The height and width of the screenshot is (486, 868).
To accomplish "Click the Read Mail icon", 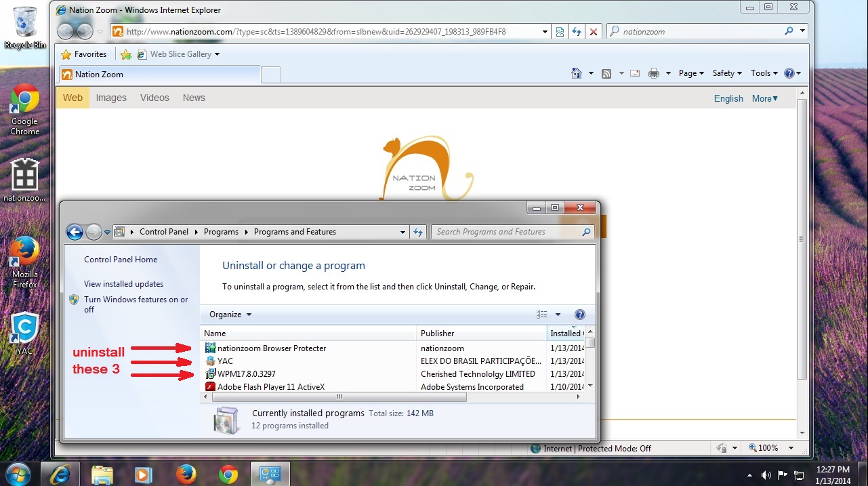I will coord(635,73).
